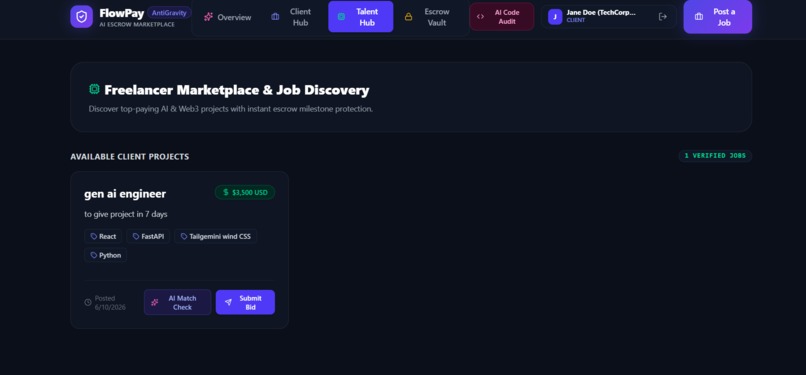The image size is (806, 375).
Task: Click the $3,500 USD budget badge
Action: click(x=245, y=193)
